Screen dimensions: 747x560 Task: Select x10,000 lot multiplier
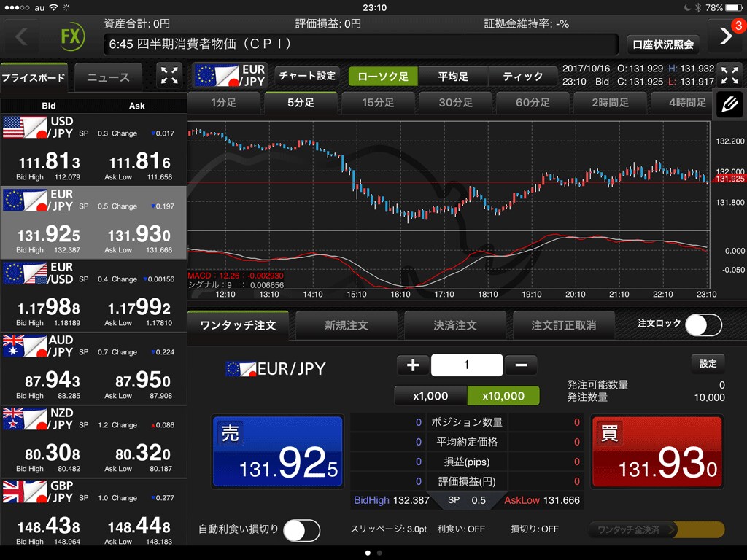tap(503, 396)
